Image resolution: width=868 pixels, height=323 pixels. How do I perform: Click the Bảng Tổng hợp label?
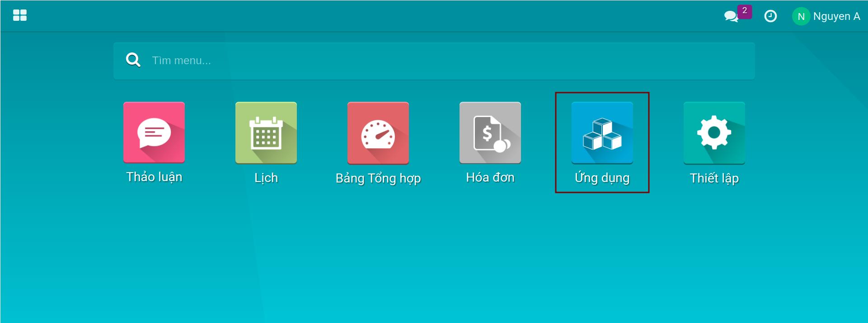click(378, 178)
